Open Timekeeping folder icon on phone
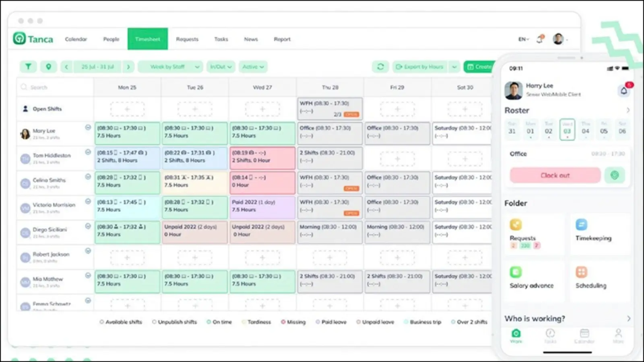644x362 pixels. click(581, 224)
